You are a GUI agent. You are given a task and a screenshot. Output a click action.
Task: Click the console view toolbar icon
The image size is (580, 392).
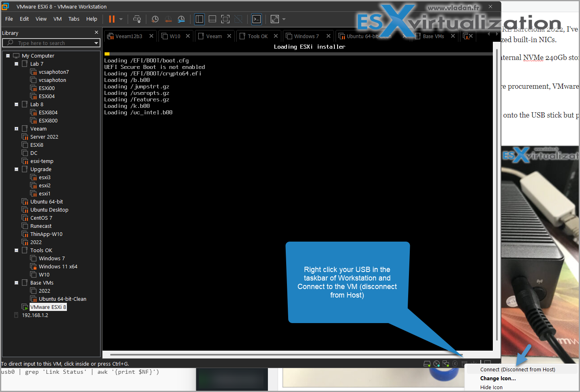257,19
